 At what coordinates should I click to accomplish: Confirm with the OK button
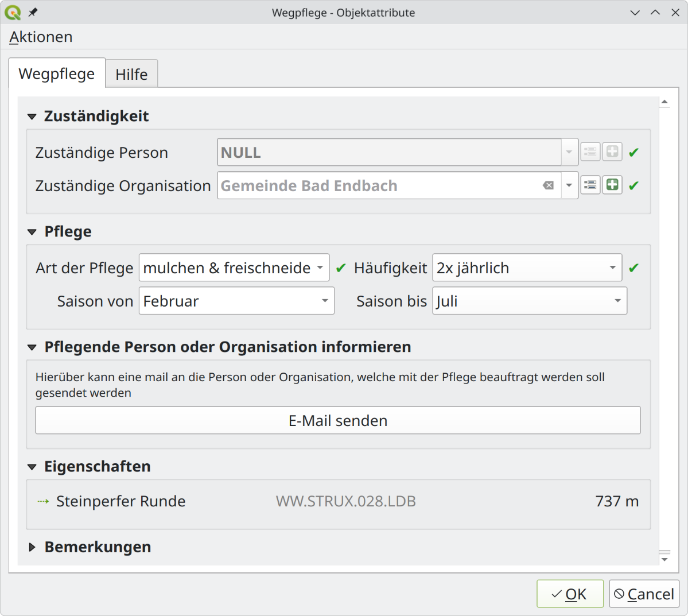[x=570, y=594]
